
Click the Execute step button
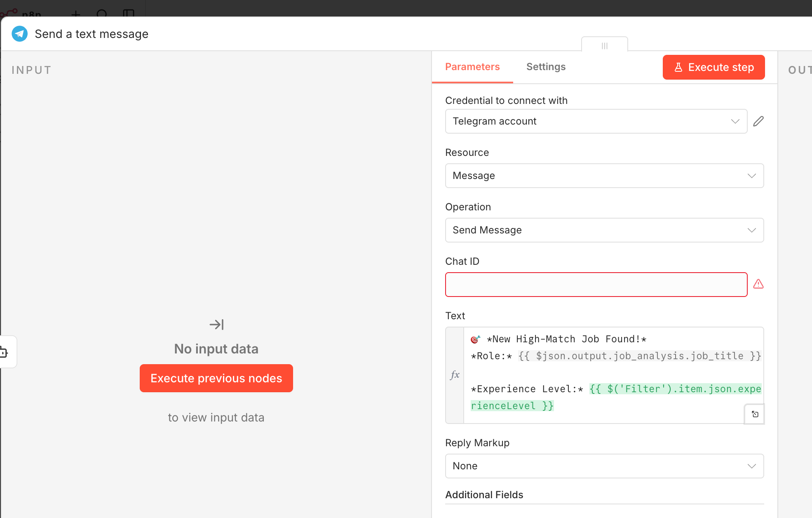[720, 67]
